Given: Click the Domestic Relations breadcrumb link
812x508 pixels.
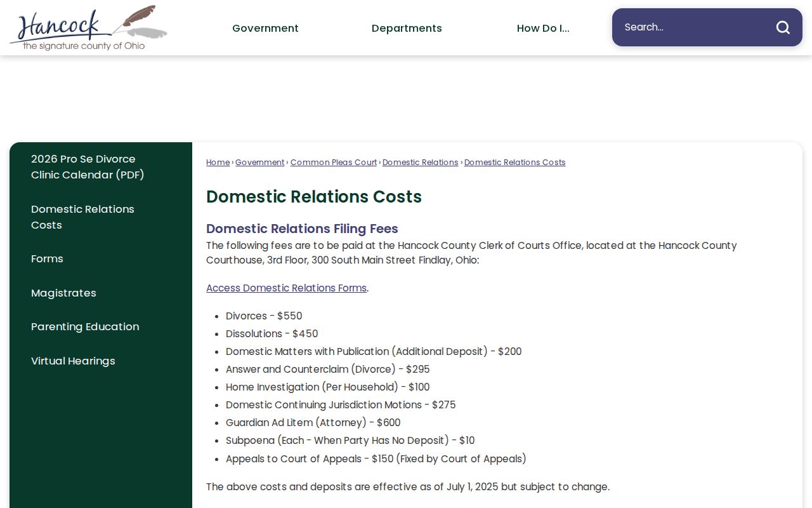Looking at the screenshot, I should [420, 163].
